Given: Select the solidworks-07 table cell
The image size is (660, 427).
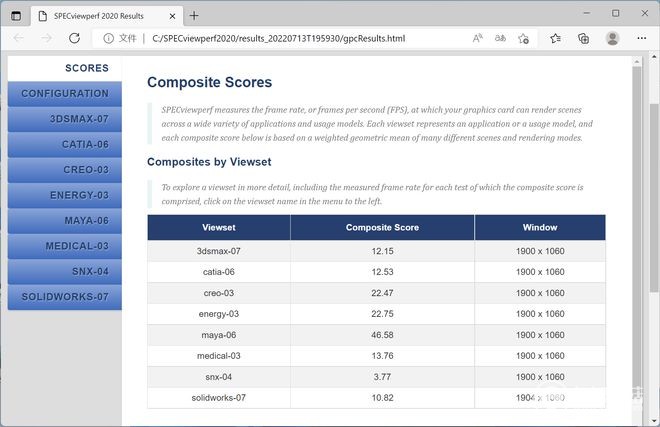Looking at the screenshot, I should point(219,398).
